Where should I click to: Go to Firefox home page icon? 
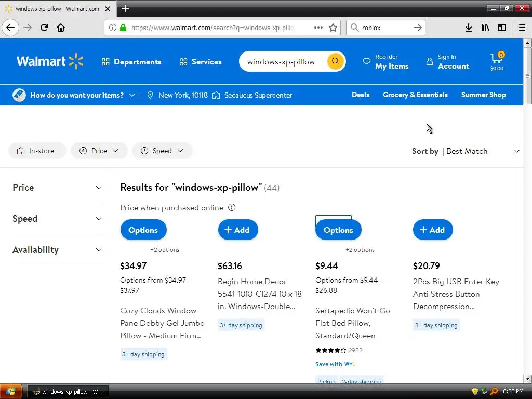61,28
